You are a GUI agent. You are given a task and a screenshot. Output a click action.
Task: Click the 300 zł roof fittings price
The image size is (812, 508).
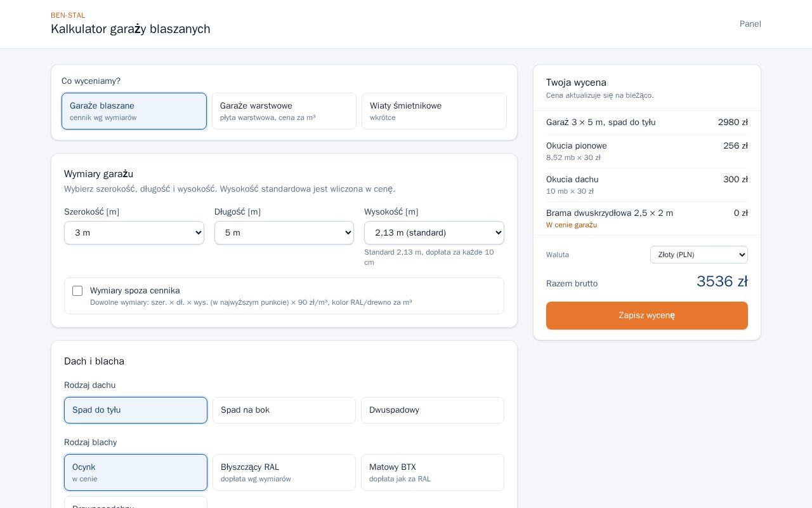(735, 180)
